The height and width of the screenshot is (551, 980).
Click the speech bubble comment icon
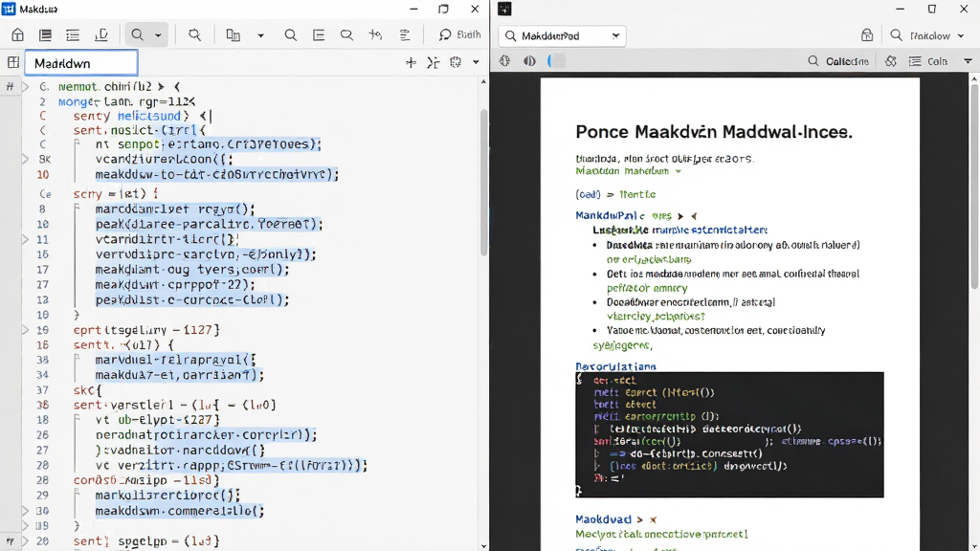(x=346, y=35)
